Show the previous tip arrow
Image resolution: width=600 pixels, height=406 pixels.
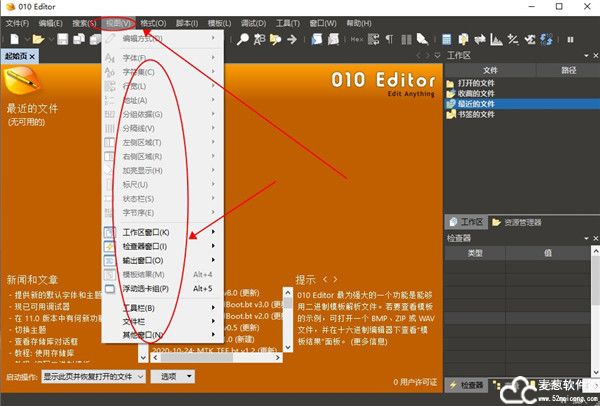coord(324,280)
